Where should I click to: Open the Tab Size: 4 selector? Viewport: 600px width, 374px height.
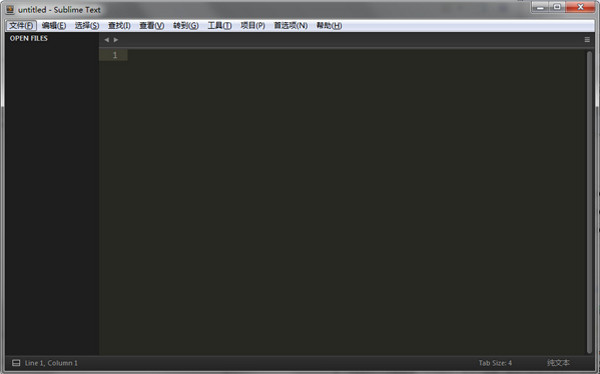pos(495,363)
